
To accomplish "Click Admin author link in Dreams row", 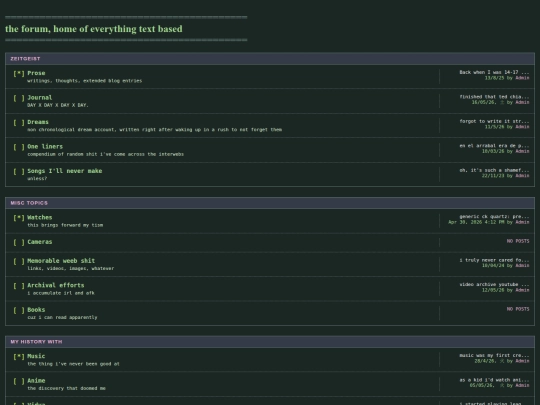I will pos(522,127).
